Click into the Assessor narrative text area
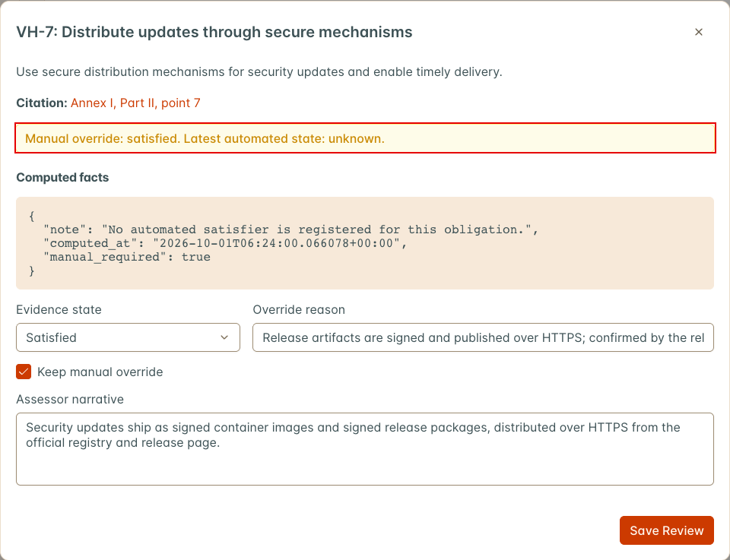 point(365,449)
